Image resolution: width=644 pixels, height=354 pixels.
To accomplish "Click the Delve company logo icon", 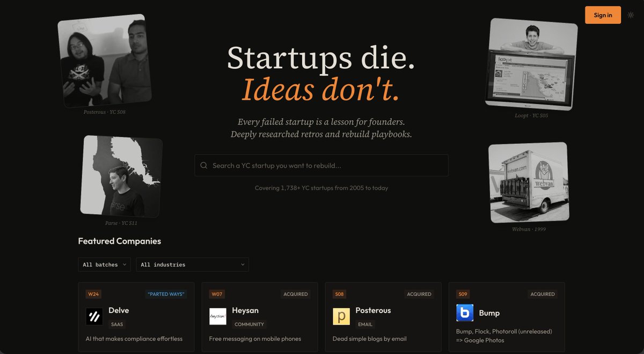I will coord(94,316).
